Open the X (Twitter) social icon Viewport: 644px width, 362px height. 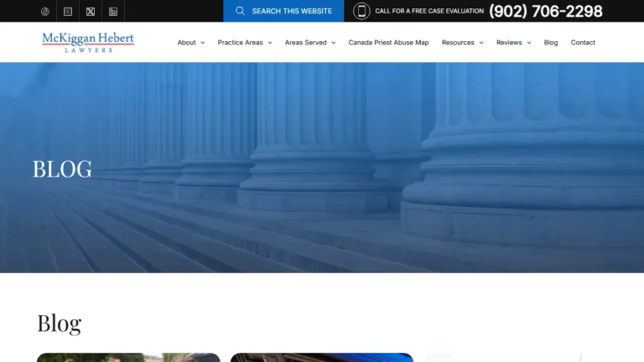[91, 12]
